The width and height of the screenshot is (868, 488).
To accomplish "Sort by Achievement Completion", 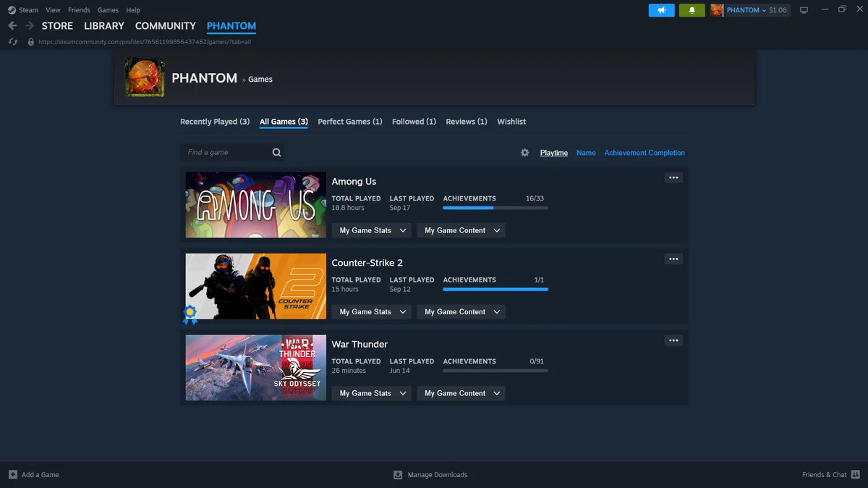I will click(644, 153).
